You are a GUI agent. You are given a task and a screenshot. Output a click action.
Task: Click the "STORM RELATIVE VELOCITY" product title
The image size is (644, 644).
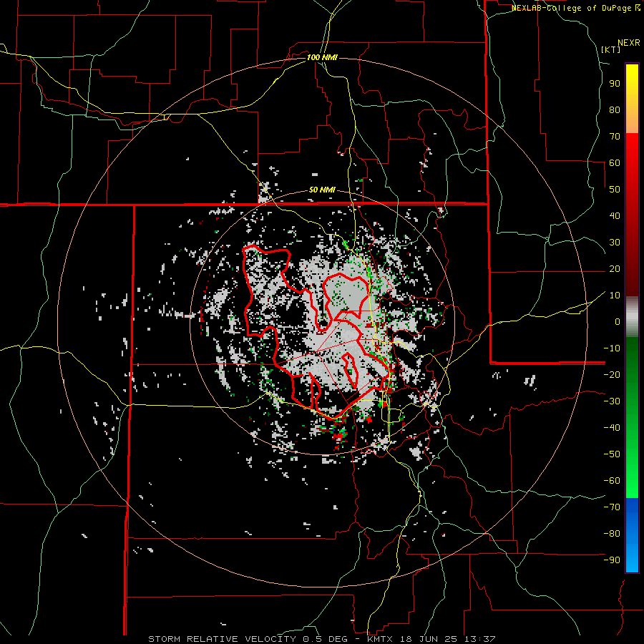(x=222, y=639)
